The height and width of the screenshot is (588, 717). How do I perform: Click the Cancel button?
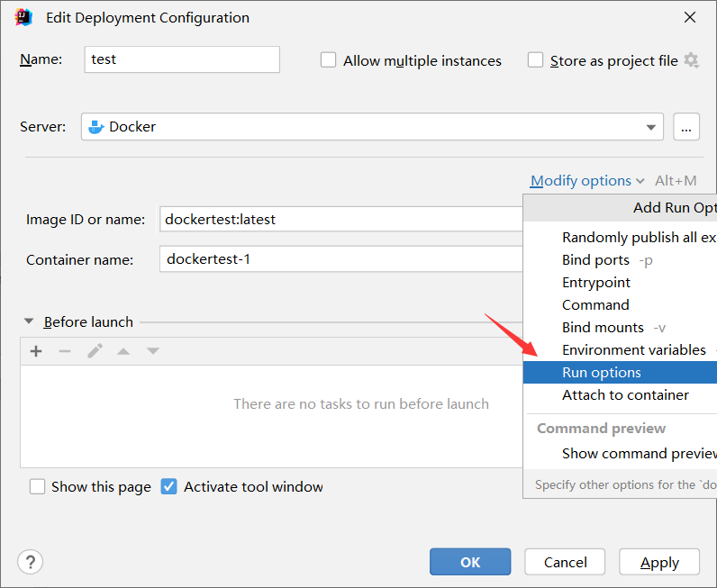coord(565,562)
